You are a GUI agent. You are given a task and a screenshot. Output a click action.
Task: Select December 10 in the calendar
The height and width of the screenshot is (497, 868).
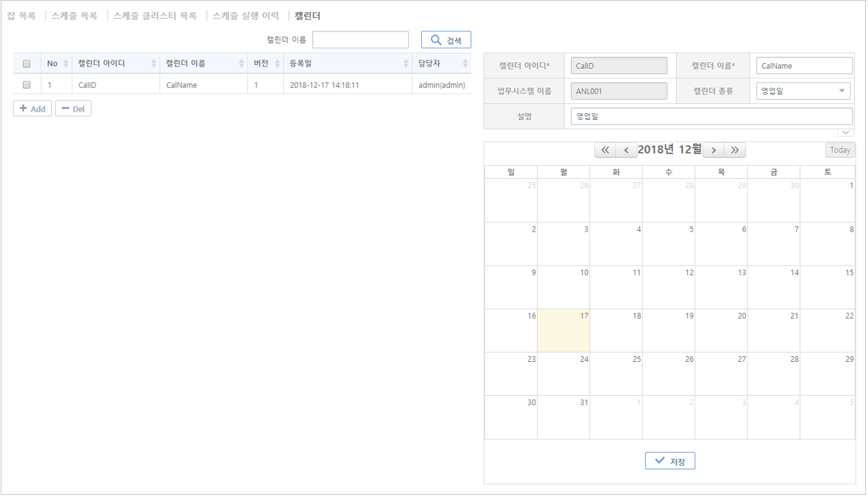(564, 287)
